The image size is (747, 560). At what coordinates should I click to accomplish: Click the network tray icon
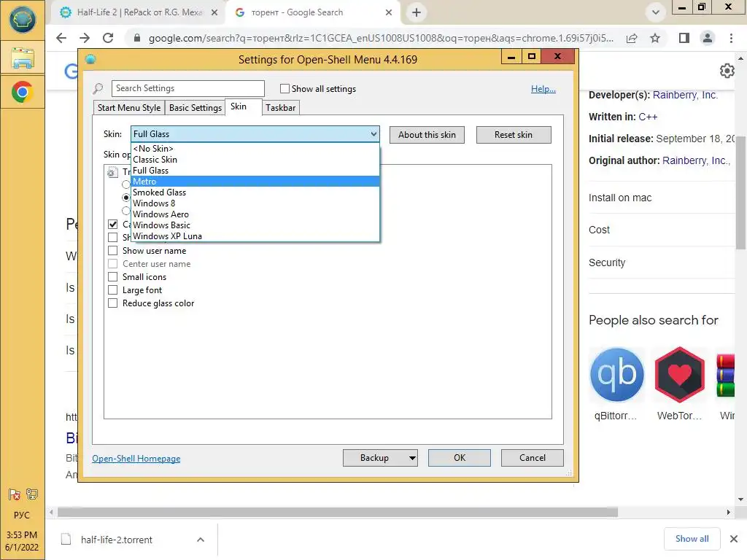[32, 494]
